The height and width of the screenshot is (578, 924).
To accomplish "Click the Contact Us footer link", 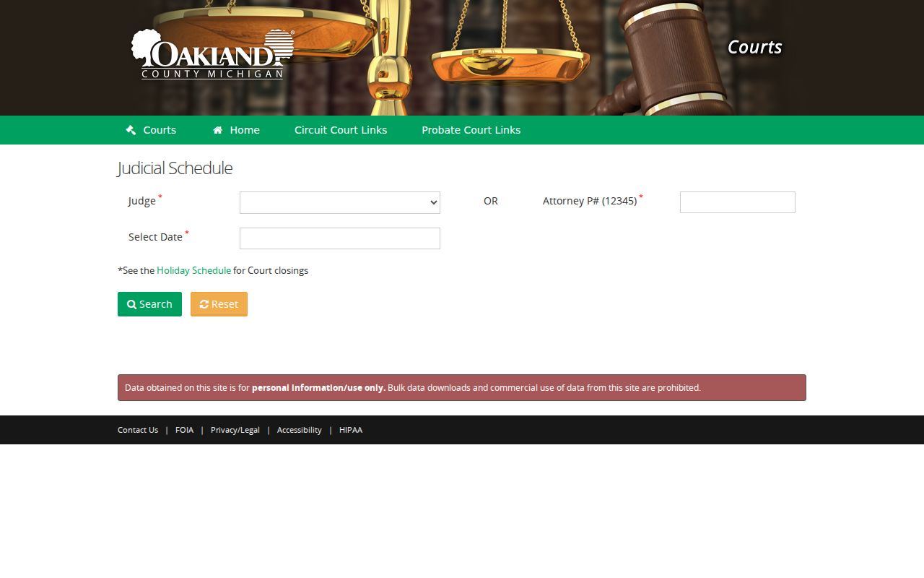I will 138,430.
